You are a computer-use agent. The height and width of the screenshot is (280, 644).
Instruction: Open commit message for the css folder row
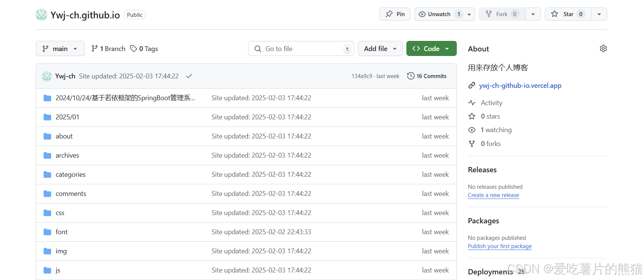pos(261,213)
